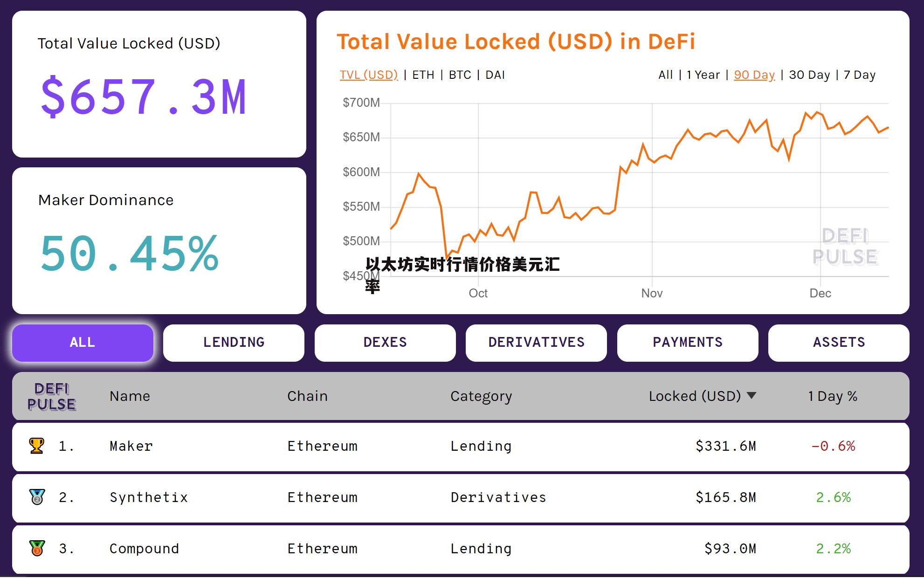Click the silver medal icon beside Synthetix
924x578 pixels.
coord(37,497)
